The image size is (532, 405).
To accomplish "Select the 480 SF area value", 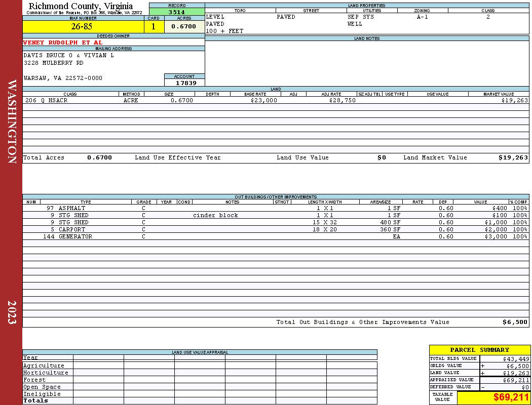I will point(390,222).
